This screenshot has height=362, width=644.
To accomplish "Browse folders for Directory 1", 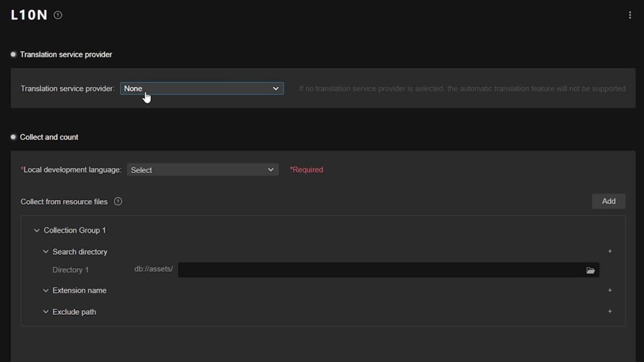I will click(x=590, y=270).
